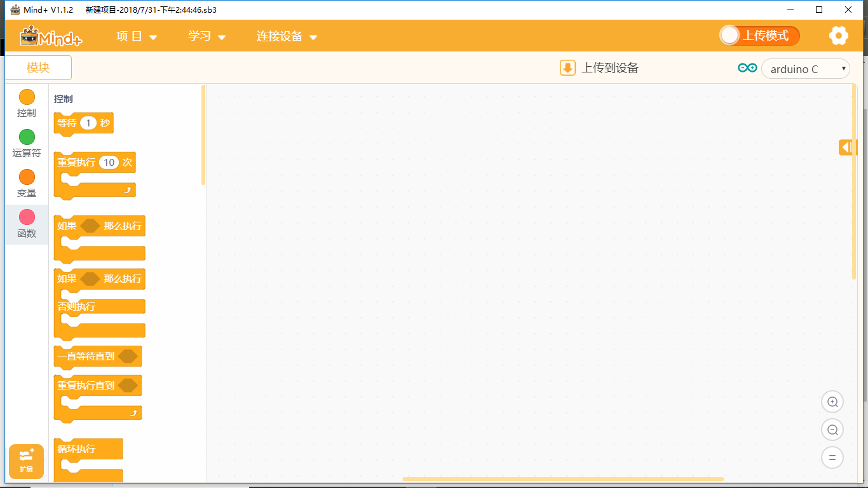Select the pink 函数 category circle
Screen dimensions: 868x488
tap(27, 217)
